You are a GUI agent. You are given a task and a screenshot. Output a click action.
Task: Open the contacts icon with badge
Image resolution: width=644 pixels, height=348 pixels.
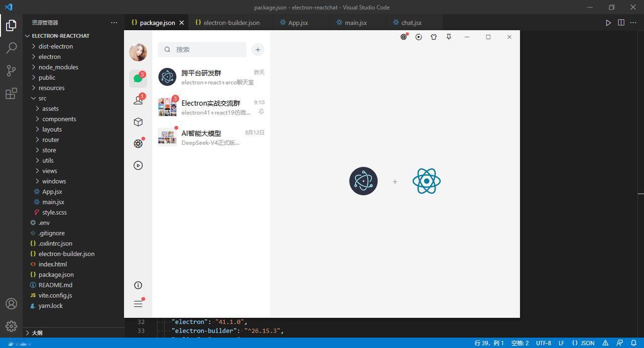[x=138, y=100]
